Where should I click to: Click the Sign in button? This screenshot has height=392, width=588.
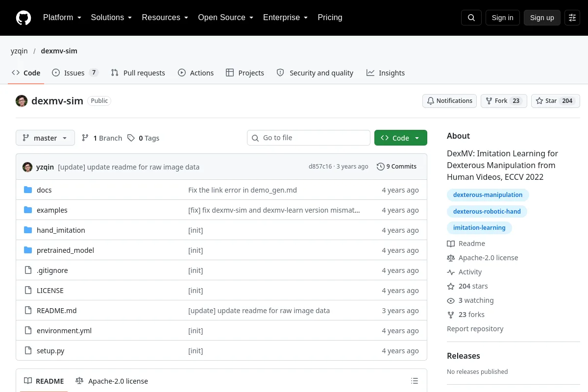[x=502, y=18]
